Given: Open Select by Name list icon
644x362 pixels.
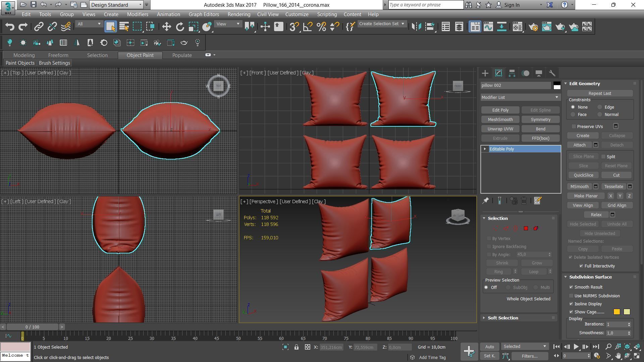Looking at the screenshot, I should pyautogui.click(x=124, y=27).
